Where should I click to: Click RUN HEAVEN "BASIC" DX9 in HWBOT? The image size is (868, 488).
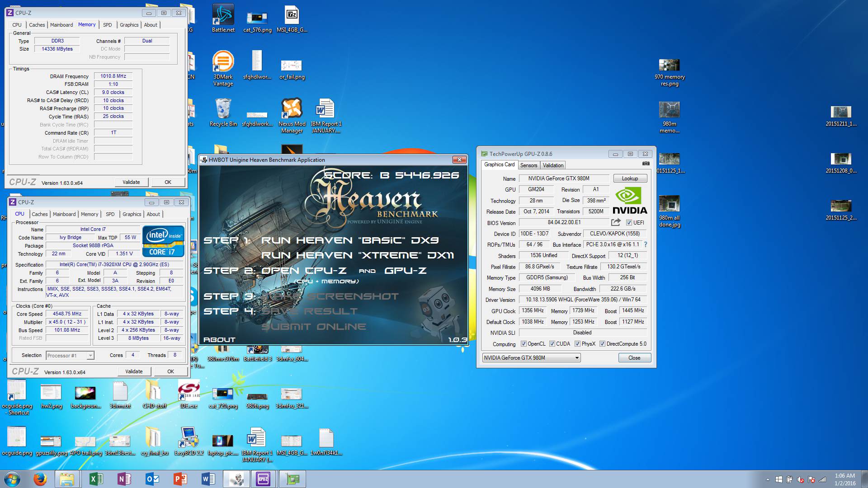(x=350, y=240)
